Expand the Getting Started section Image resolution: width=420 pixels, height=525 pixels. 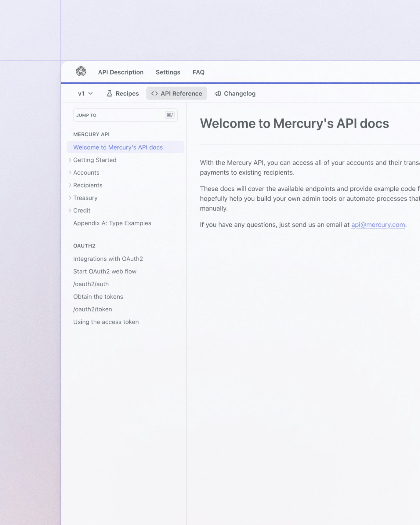click(70, 160)
